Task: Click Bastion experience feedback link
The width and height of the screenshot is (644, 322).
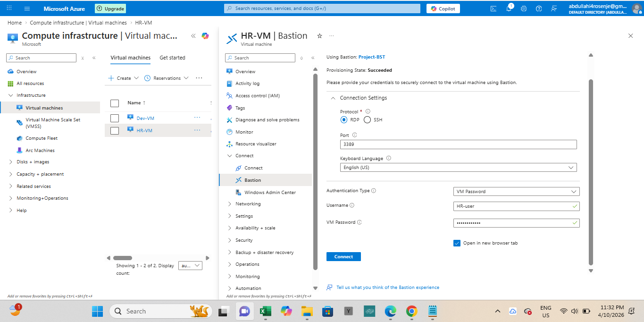Action: coord(388,287)
